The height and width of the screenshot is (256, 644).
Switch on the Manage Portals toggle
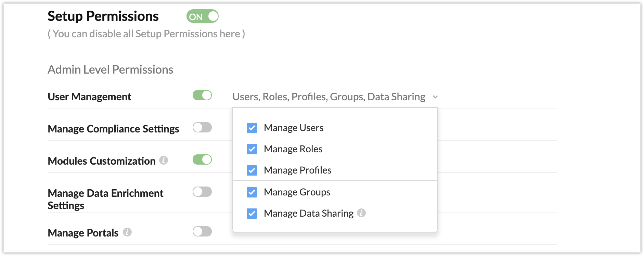(202, 232)
